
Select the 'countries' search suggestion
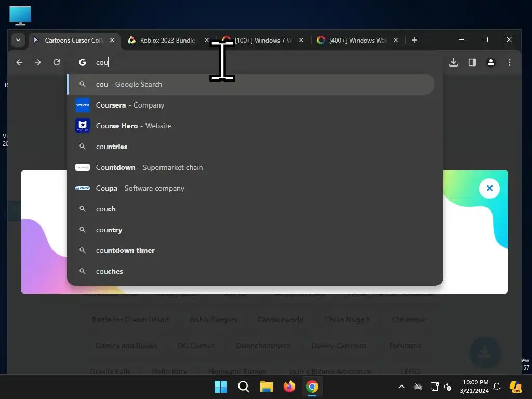coord(251,147)
